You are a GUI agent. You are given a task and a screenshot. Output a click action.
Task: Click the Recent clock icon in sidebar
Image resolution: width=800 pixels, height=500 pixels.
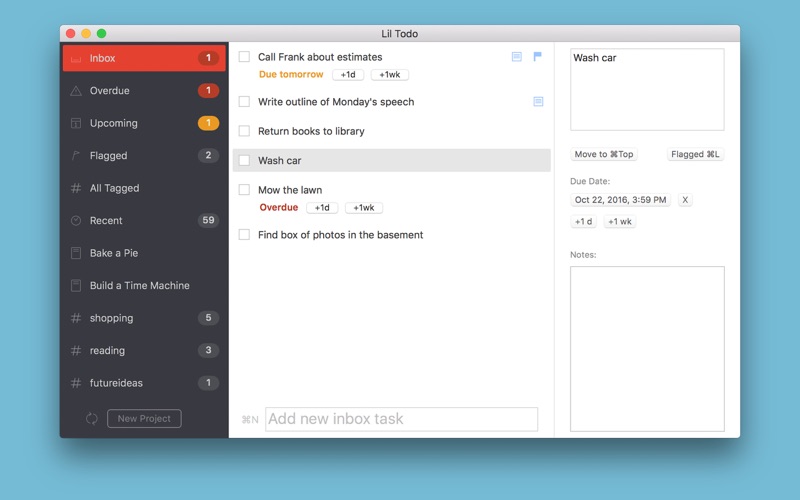[x=76, y=220]
